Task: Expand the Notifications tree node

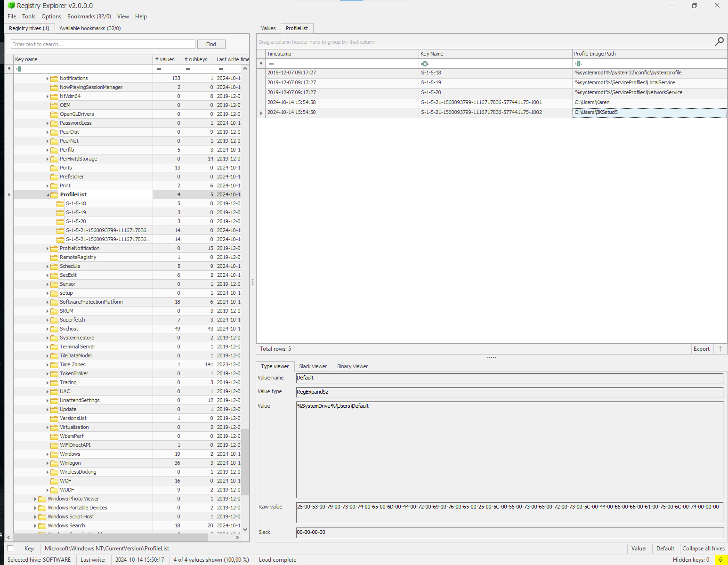Action: [x=48, y=79]
